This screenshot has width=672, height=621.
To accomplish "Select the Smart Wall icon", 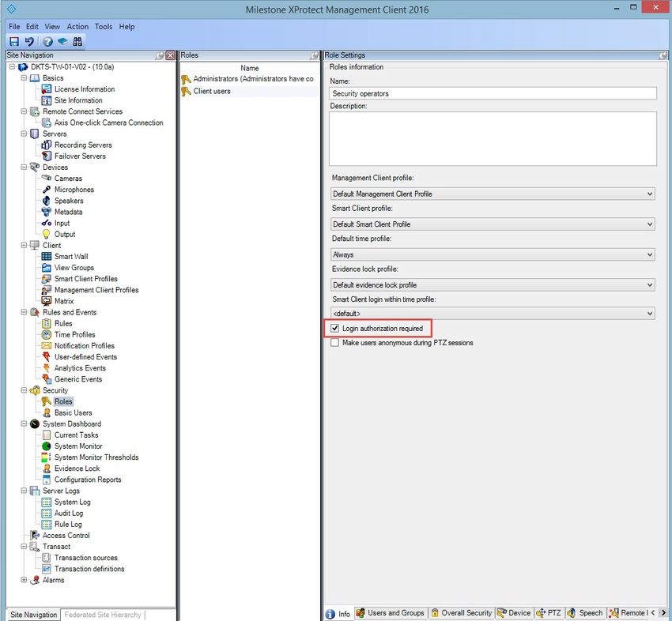I will pos(47,257).
